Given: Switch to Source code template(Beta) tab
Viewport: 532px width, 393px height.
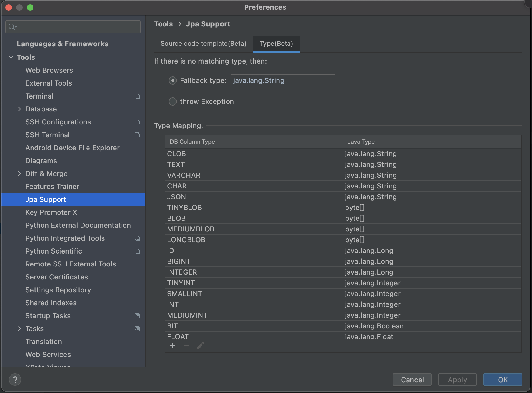Looking at the screenshot, I should (203, 44).
